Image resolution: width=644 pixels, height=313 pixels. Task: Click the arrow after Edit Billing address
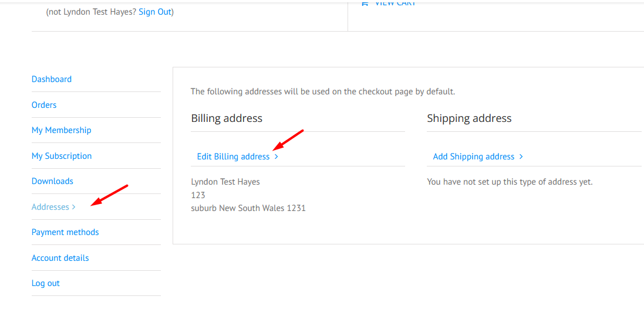277,156
